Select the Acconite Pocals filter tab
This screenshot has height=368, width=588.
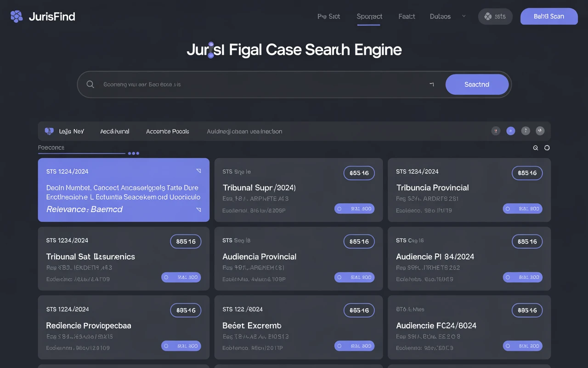point(168,132)
